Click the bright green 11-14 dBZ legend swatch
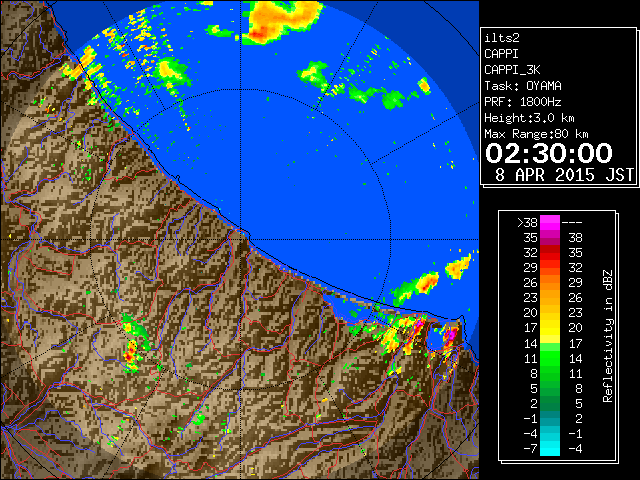The image size is (640, 480). point(550,358)
